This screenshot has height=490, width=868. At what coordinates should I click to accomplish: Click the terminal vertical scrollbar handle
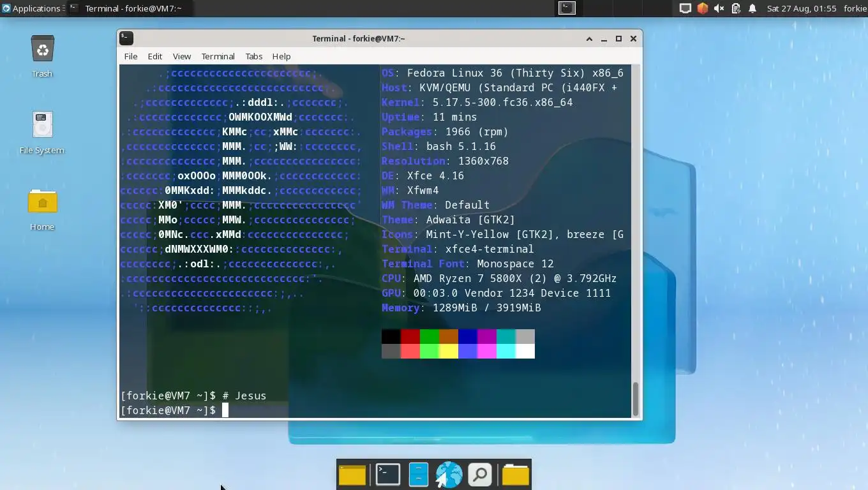point(635,399)
